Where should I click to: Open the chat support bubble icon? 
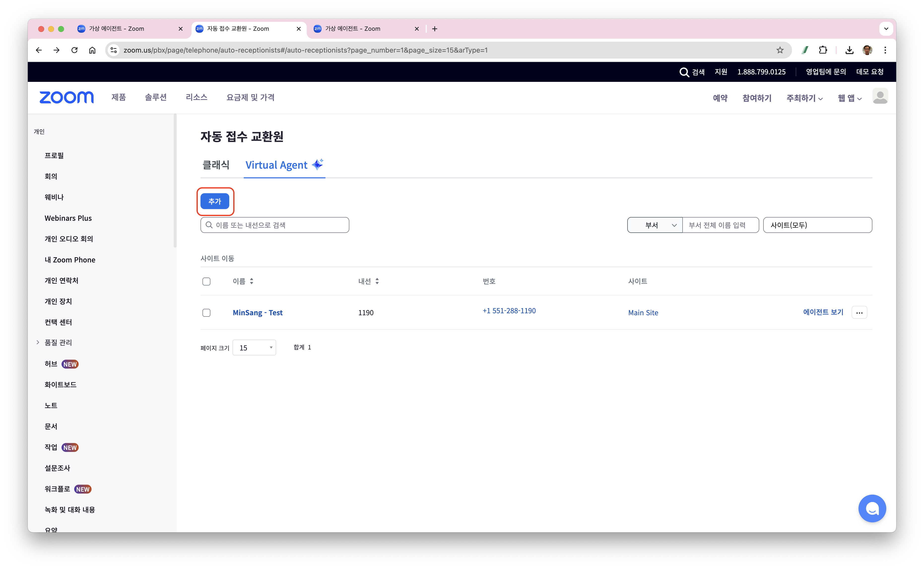[x=872, y=508]
